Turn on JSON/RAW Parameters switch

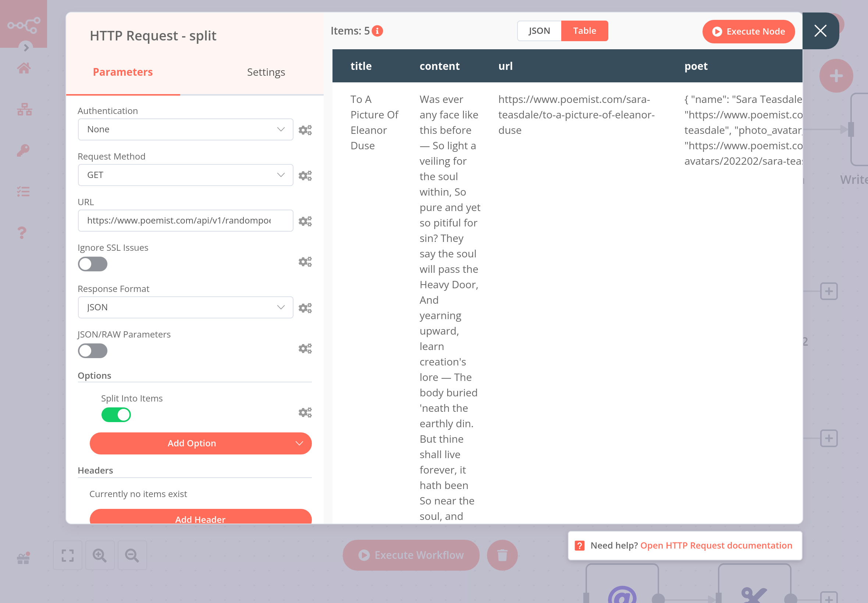pos(93,351)
